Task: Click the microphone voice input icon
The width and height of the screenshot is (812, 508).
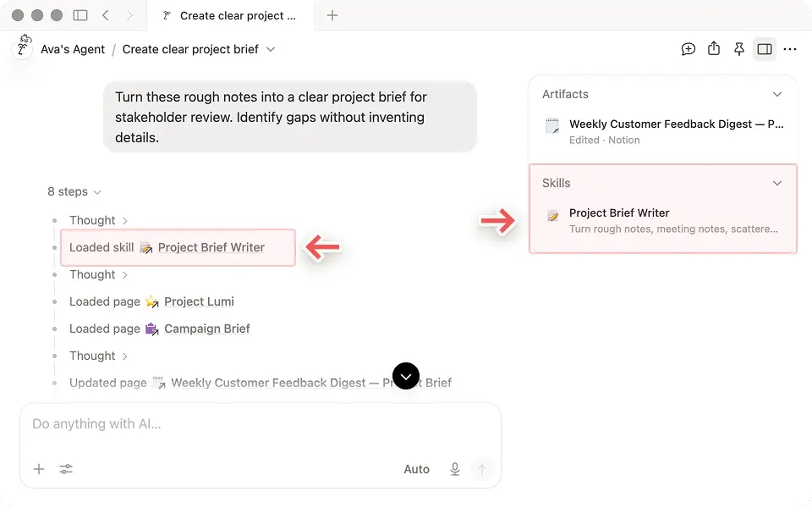Action: click(x=455, y=469)
